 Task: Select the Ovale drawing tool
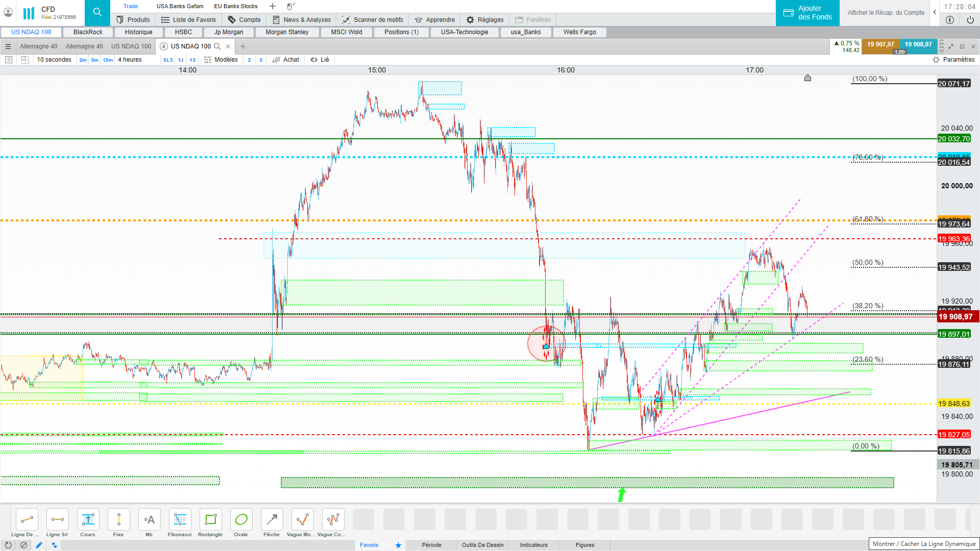(x=241, y=520)
